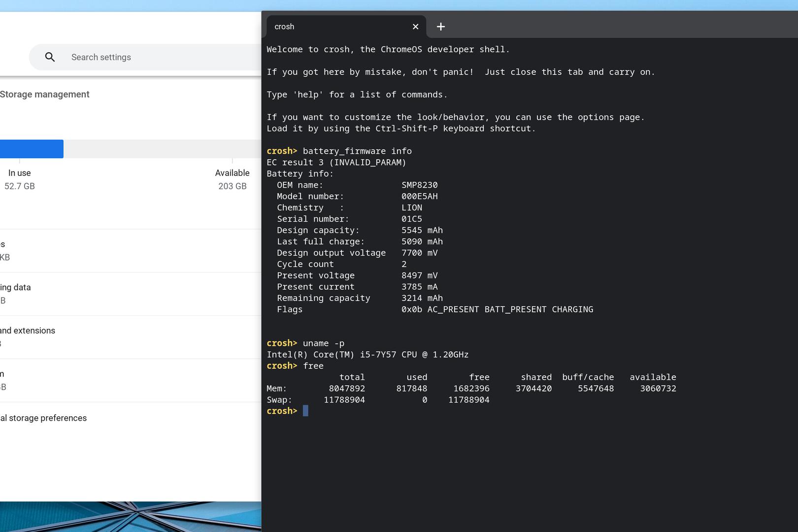798x532 pixels.
Task: Click the magnifier icon in settings search
Action: [50, 57]
